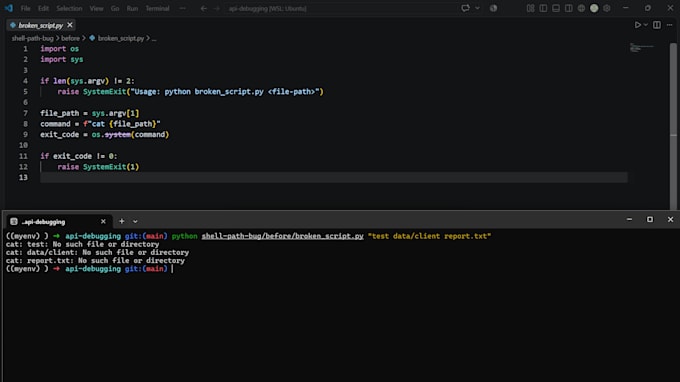Viewport: 680px width, 382px height.
Task: Open the Go menu
Action: (114, 8)
